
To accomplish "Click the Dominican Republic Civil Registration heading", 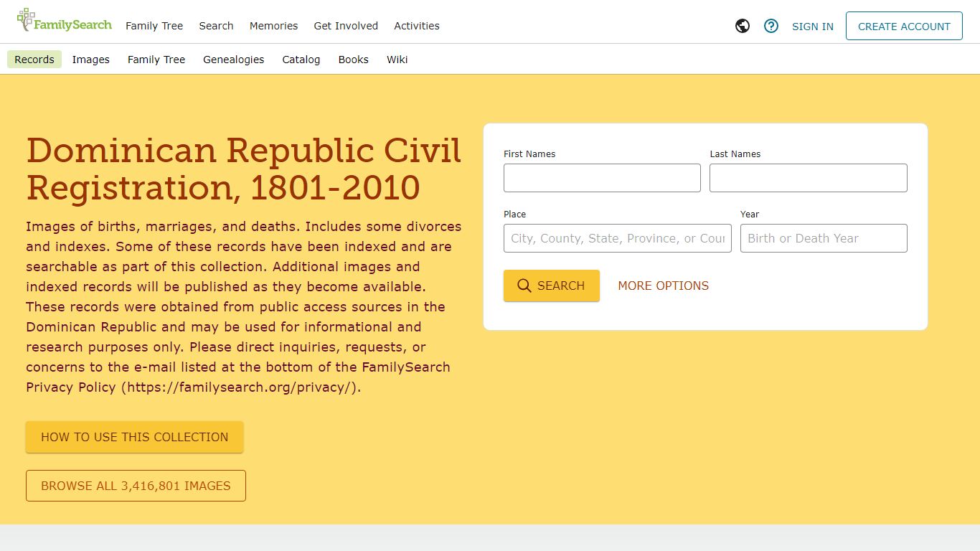I will point(243,169).
